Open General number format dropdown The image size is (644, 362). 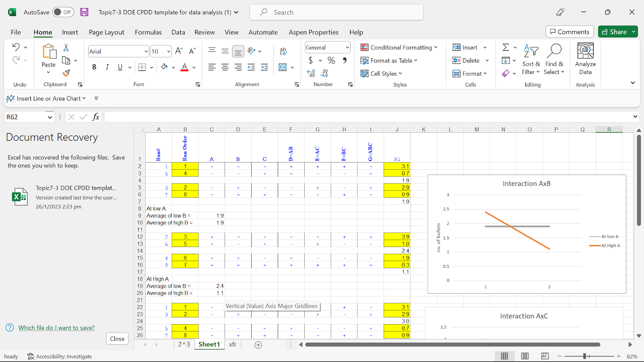[x=347, y=47]
